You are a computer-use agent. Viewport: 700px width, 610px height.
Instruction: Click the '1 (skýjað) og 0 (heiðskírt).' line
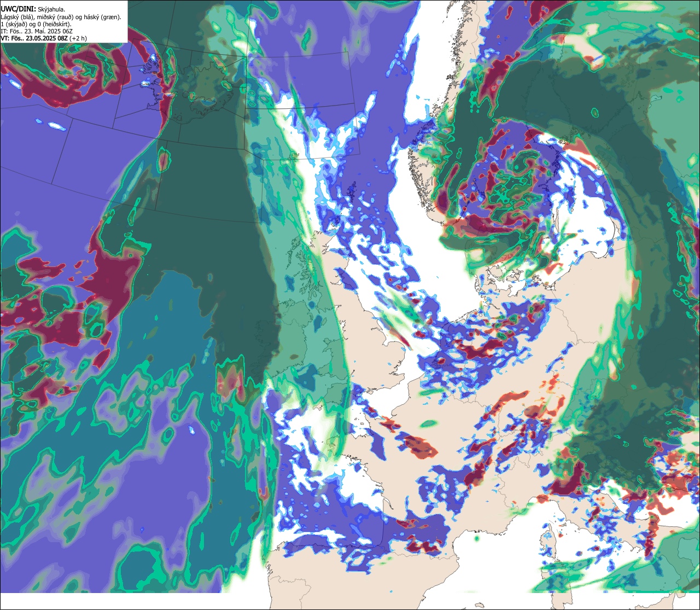[36, 24]
